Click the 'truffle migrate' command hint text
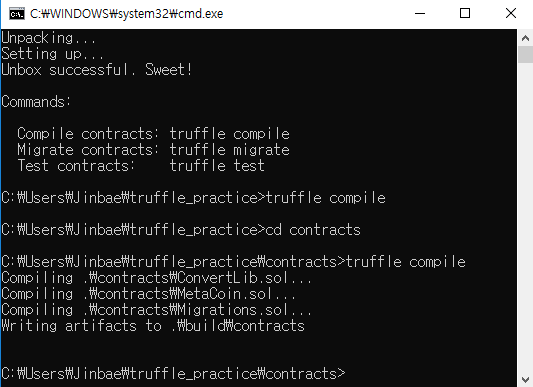This screenshot has width=533, height=387. pos(229,150)
